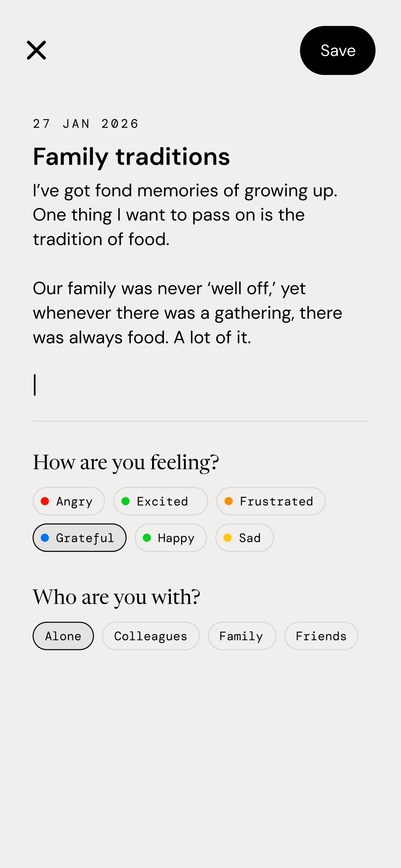Select the Excited feeling
The width and height of the screenshot is (401, 868).
161,501
